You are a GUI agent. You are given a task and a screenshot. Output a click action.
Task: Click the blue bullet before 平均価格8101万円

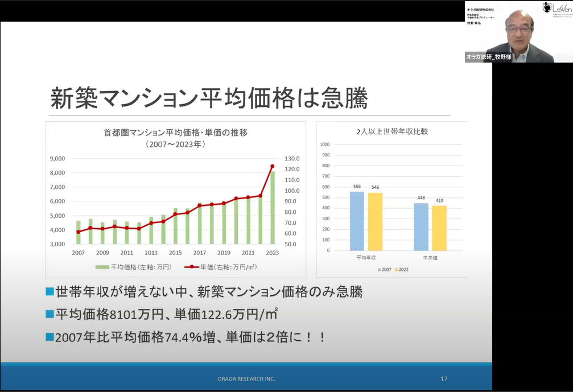[50, 313]
